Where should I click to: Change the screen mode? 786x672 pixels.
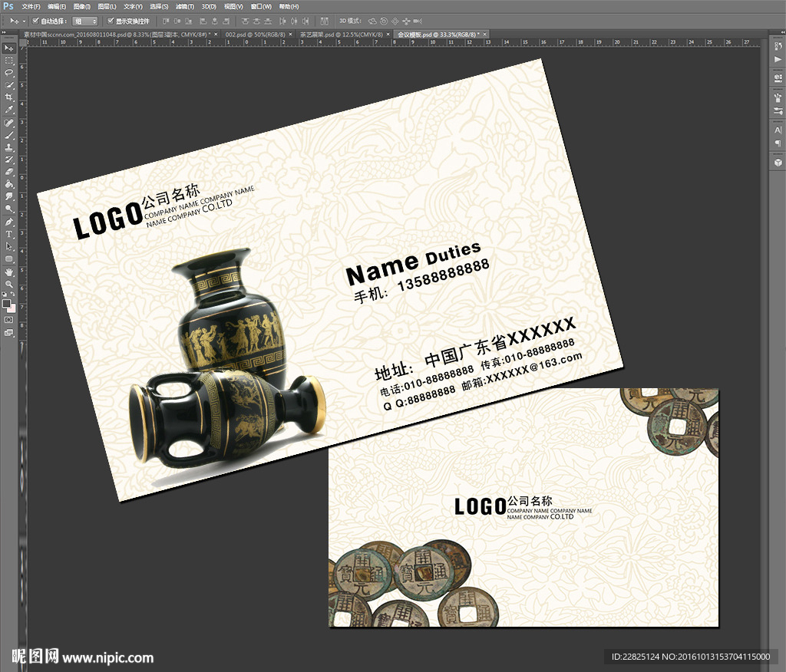click(x=9, y=333)
